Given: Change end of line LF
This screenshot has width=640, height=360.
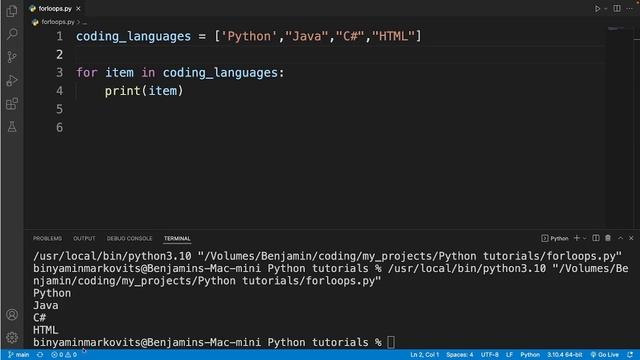Looking at the screenshot, I should coord(509,355).
